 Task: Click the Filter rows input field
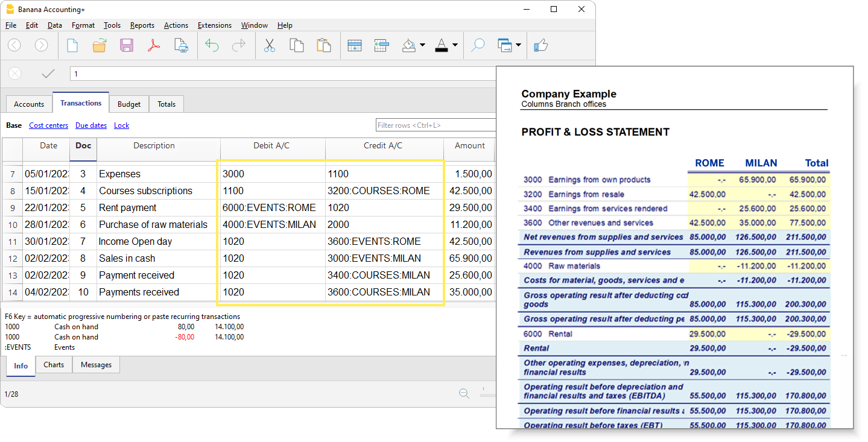[436, 125]
